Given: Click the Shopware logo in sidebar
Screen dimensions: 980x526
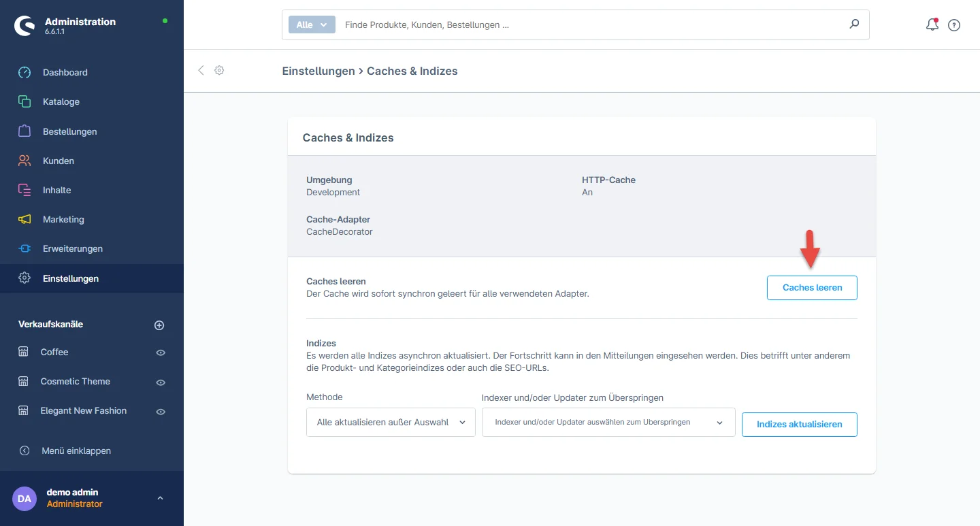Looking at the screenshot, I should (x=25, y=26).
